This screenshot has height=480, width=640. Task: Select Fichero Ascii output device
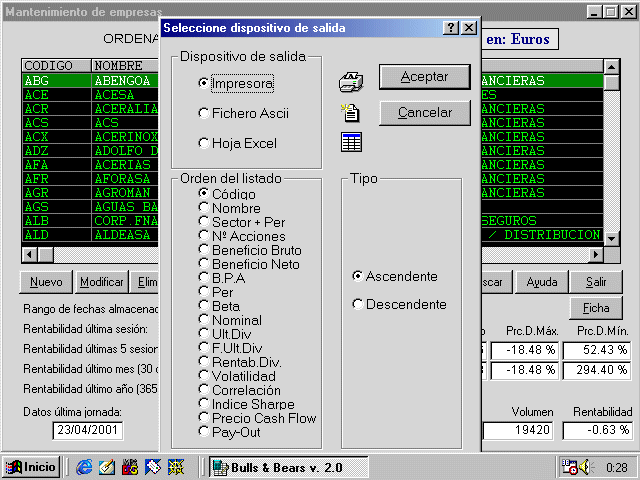point(244,113)
